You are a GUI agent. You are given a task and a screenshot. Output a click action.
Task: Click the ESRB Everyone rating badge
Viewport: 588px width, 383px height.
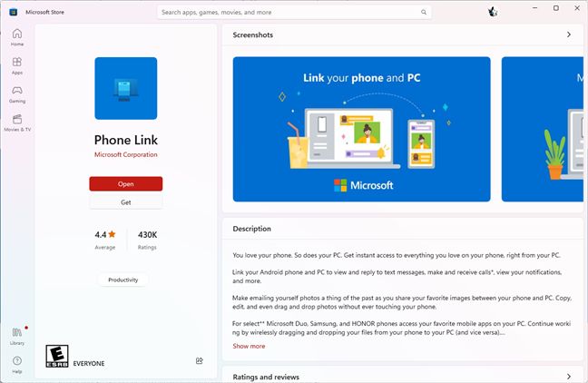[x=57, y=356]
